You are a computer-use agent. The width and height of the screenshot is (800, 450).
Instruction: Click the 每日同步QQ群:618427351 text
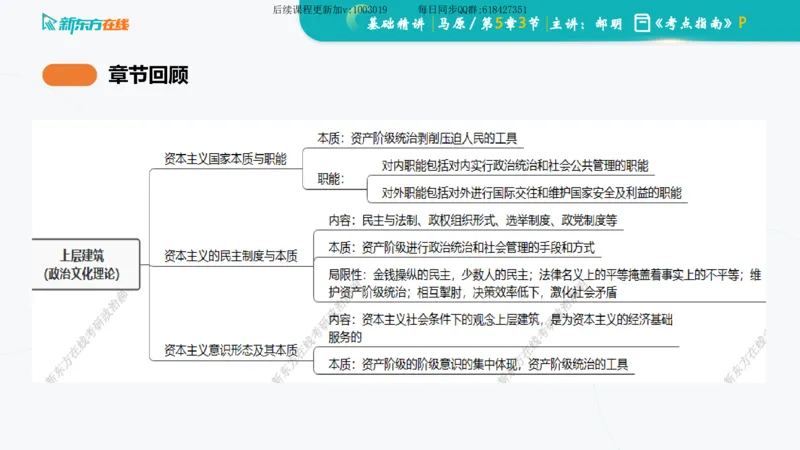pyautogui.click(x=472, y=9)
